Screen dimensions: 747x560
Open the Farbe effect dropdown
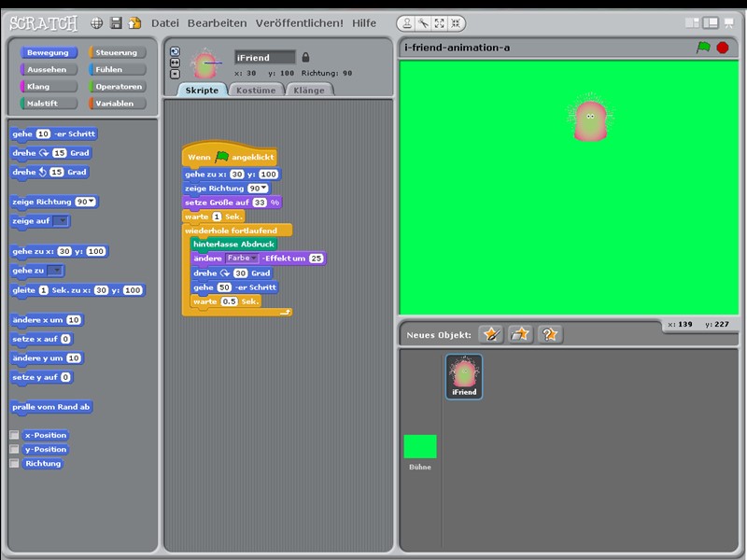[255, 259]
